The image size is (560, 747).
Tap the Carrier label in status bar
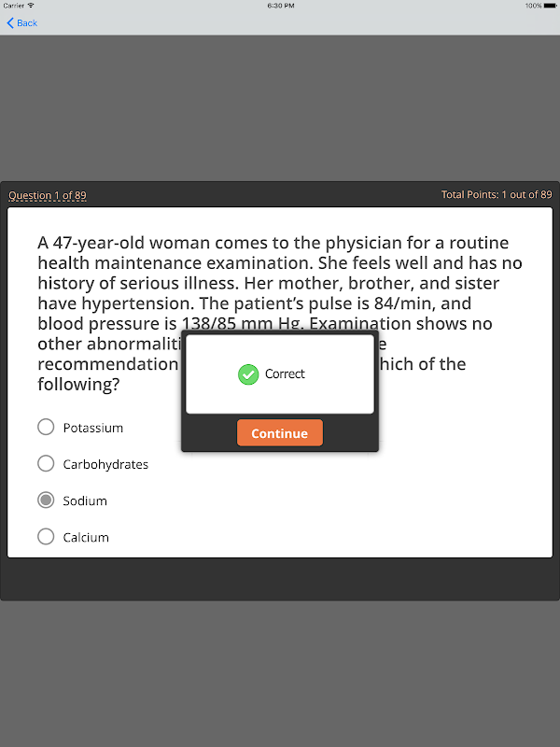13,6
